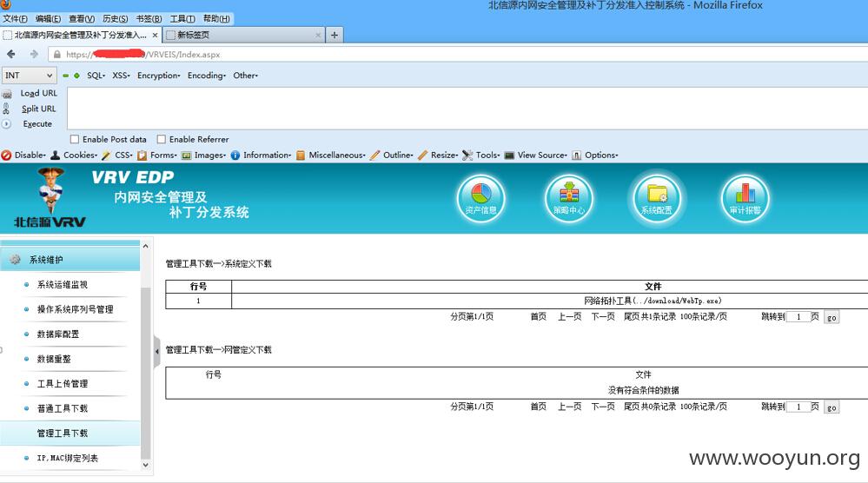
Task: Click the View Source icon
Action: (509, 155)
